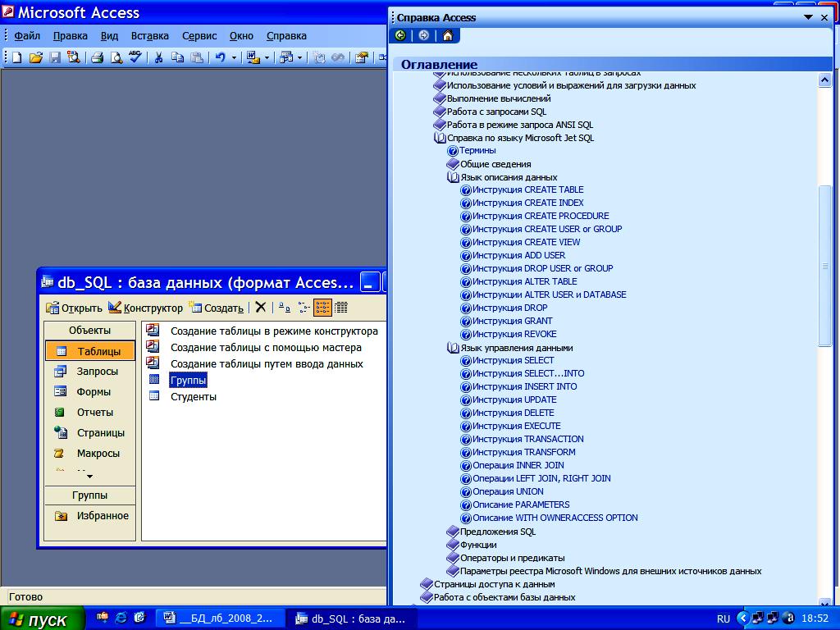This screenshot has height=630, width=840.
Task: Click the Office Links Word icon
Action: coord(253,57)
